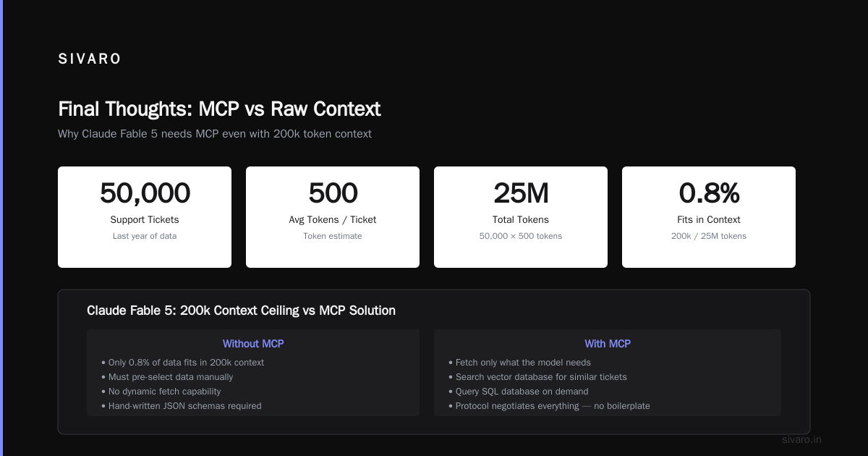Select the 'Without MCP' column header

[253, 344]
